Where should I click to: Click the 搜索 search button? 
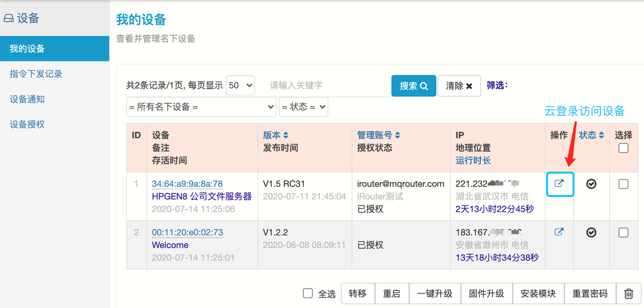[x=414, y=86]
